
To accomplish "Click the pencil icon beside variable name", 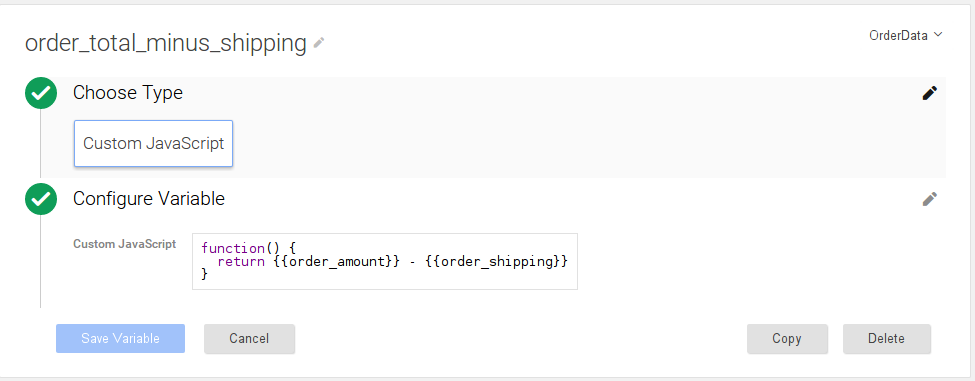I will (319, 43).
